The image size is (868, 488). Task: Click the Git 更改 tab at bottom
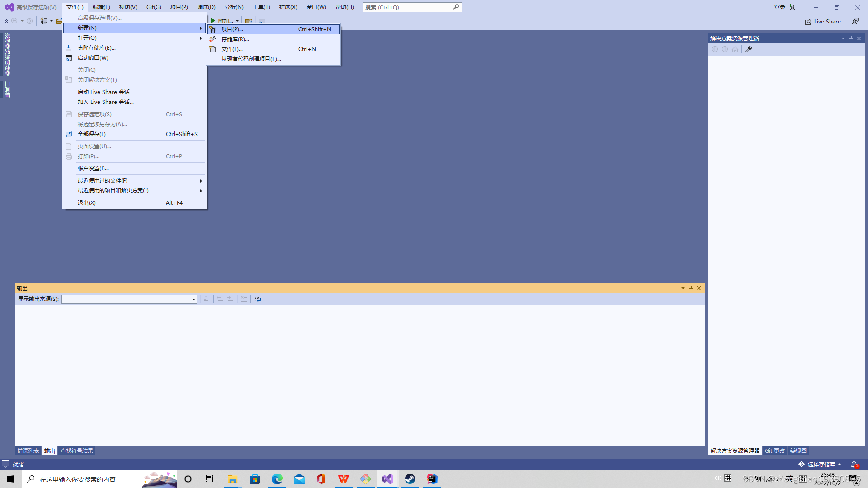[775, 450]
